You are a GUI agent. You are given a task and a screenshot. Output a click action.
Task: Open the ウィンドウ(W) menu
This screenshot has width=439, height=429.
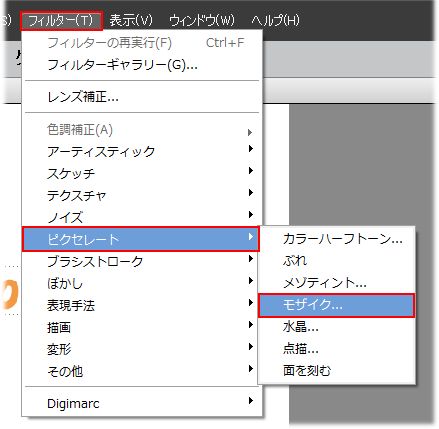point(202,21)
